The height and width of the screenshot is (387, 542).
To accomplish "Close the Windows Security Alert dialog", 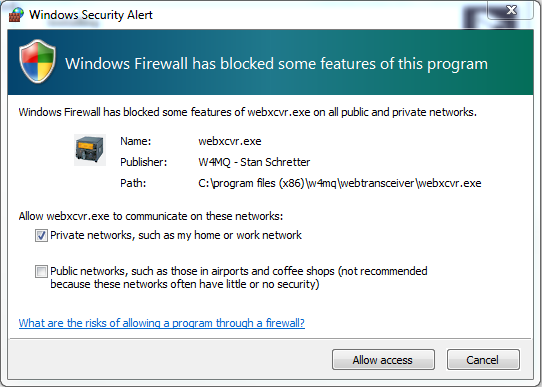I will point(511,10).
